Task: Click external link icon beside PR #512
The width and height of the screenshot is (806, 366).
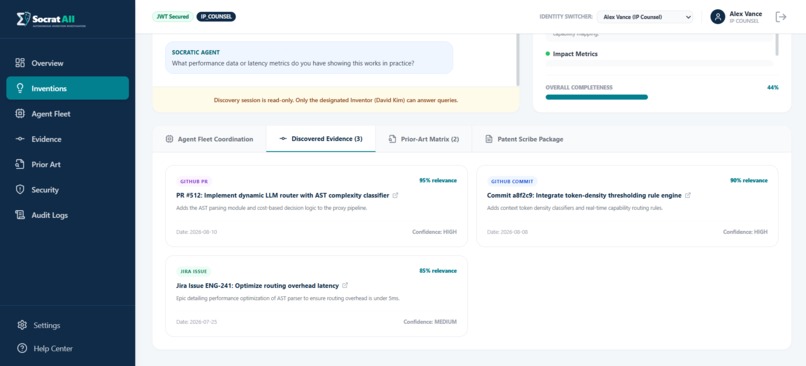Action: 395,195
